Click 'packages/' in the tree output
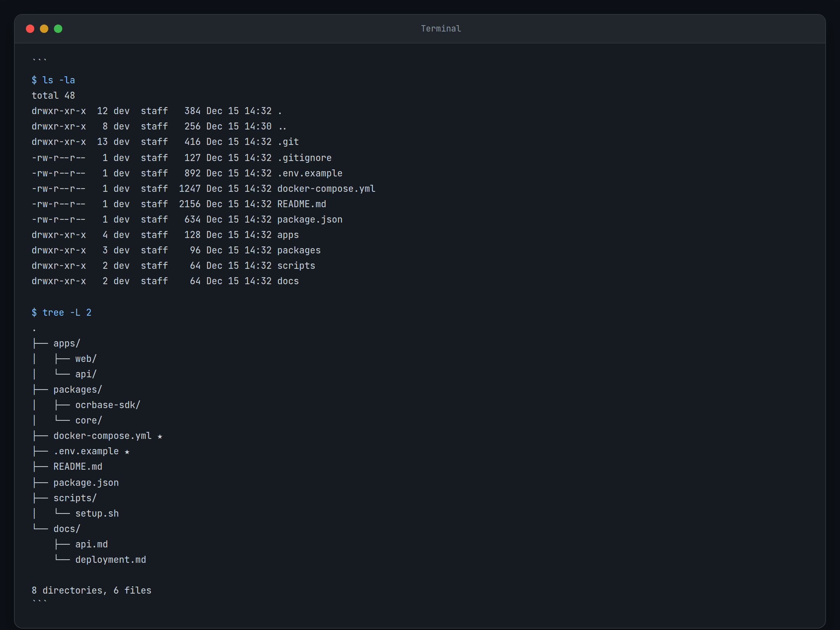The image size is (840, 630). pyautogui.click(x=78, y=390)
